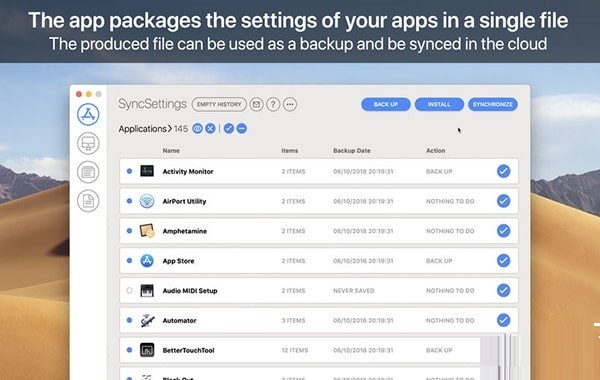
Task: Uncheck the Activity Monitor checkmark
Action: point(504,171)
